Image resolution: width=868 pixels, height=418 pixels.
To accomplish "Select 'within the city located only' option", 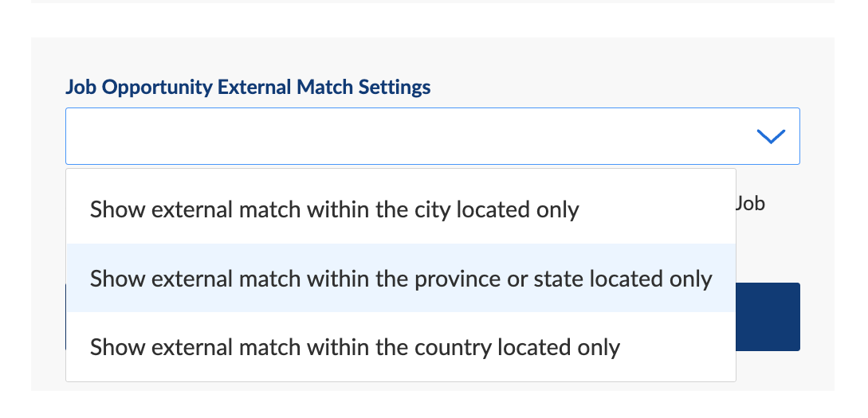I will 334,210.
